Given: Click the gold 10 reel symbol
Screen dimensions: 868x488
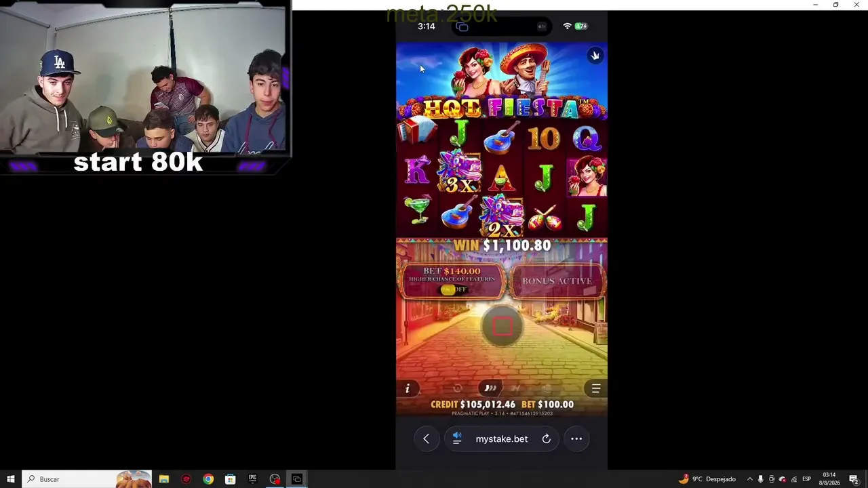Looking at the screenshot, I should [544, 138].
